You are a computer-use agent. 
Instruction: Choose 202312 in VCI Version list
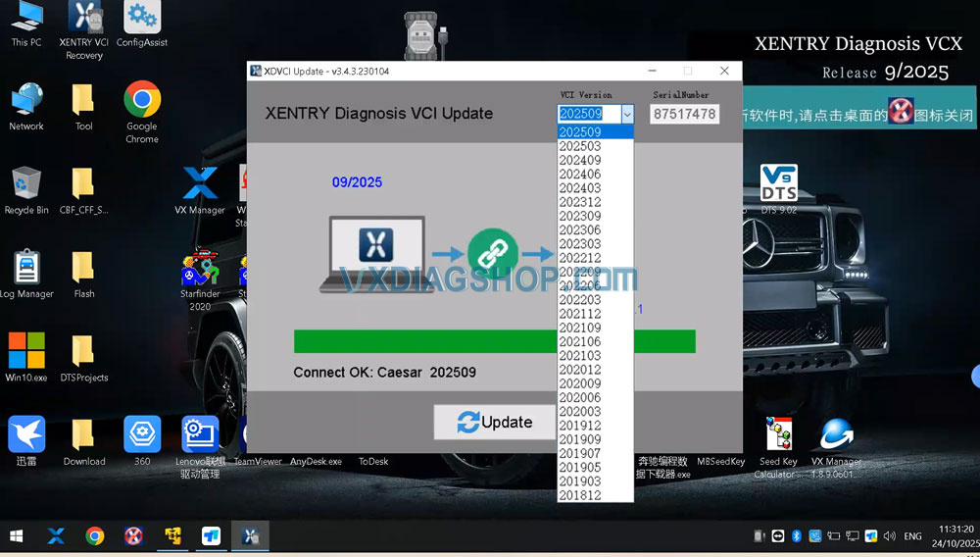coord(580,202)
